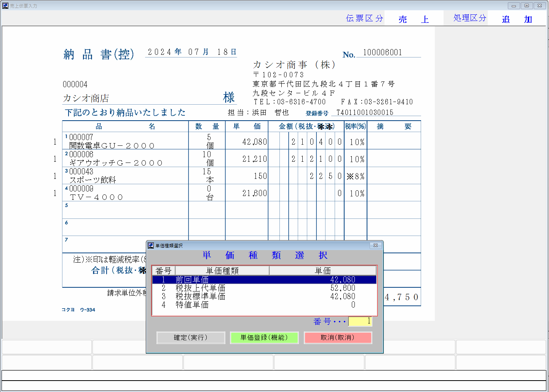Click product code 000009

(81, 188)
